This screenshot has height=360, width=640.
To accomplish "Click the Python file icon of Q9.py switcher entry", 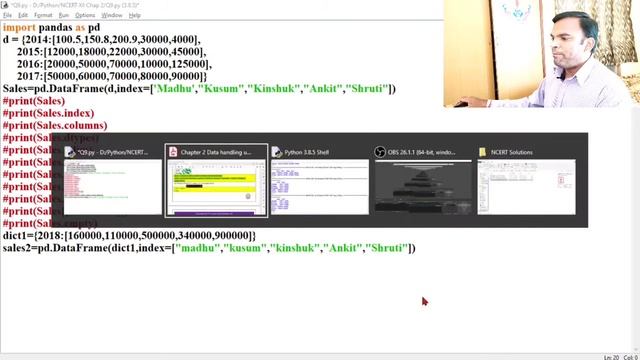I will pyautogui.click(x=70, y=152).
